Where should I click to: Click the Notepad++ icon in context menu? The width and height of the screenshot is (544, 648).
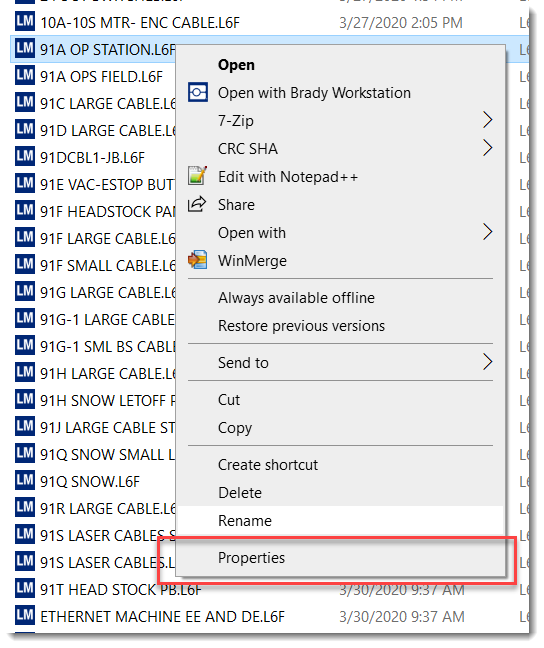click(x=198, y=176)
